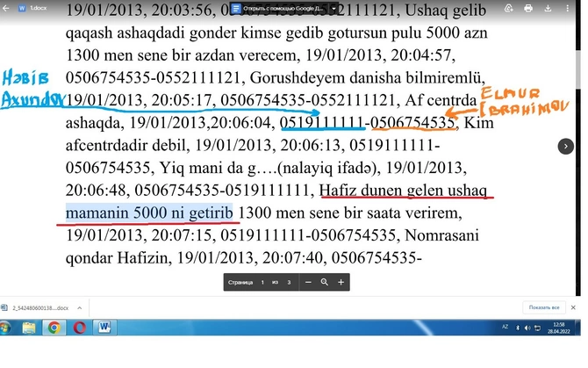Viewport: 588px width, 368px height.
Task: Click the network tray icon
Action: tap(537, 328)
